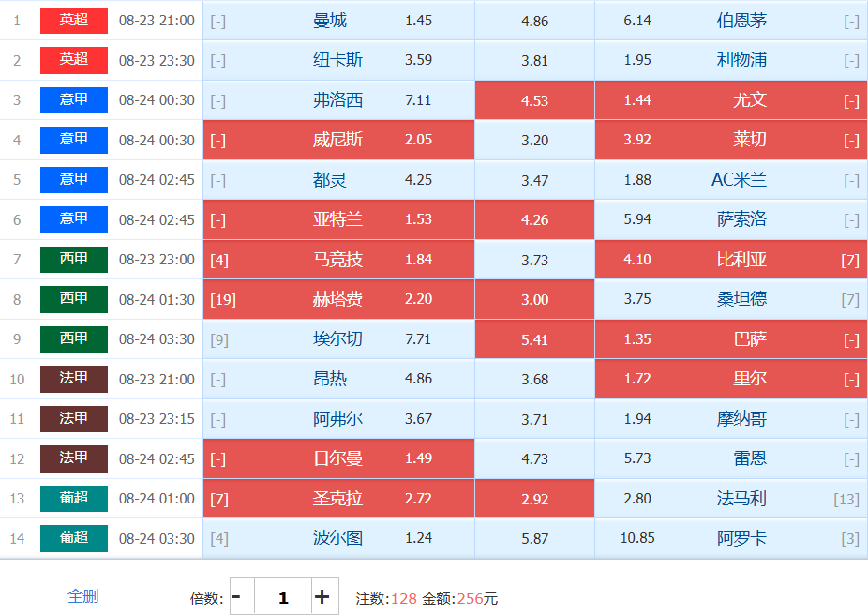This screenshot has width=868, height=615.
Task: Click the brown 法甲 league badge in row 10
Action: tap(74, 379)
